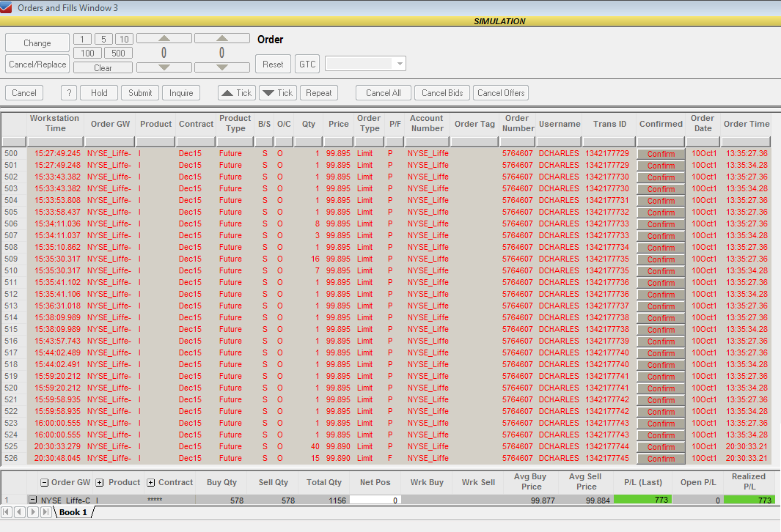Set quantity preset 10
The width and height of the screenshot is (781, 532).
[124, 39]
